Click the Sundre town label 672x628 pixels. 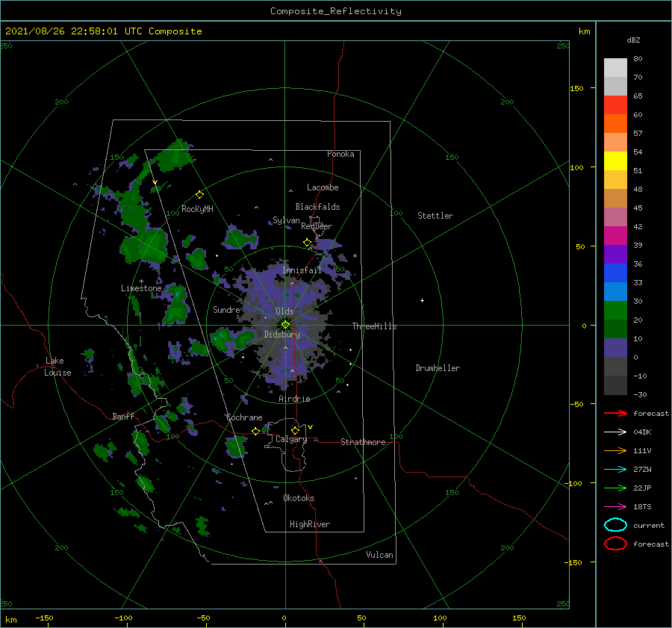pyautogui.click(x=226, y=309)
